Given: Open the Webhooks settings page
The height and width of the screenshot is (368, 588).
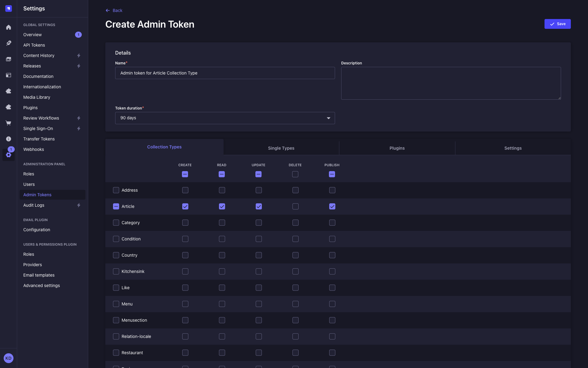Looking at the screenshot, I should pyautogui.click(x=34, y=149).
